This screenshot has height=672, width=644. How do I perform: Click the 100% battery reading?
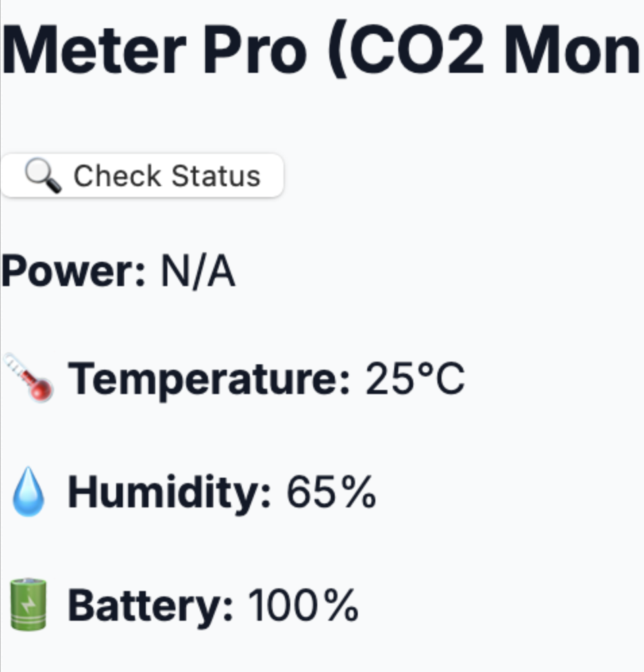(303, 605)
